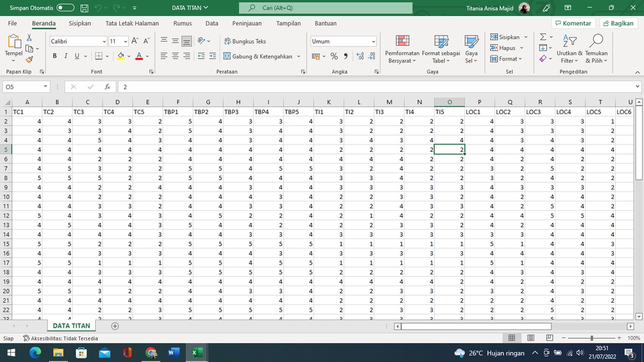Open the File menu tab

point(12,24)
